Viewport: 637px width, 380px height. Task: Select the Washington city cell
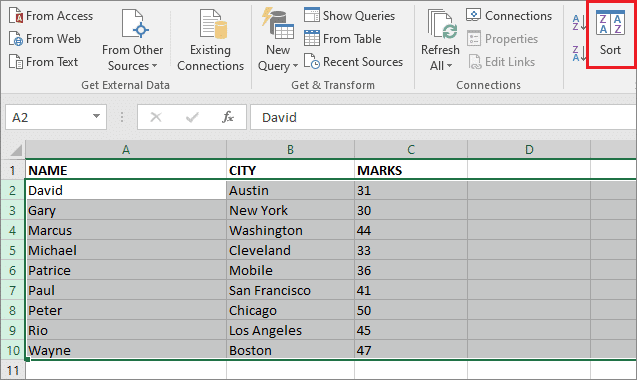pyautogui.click(x=290, y=230)
